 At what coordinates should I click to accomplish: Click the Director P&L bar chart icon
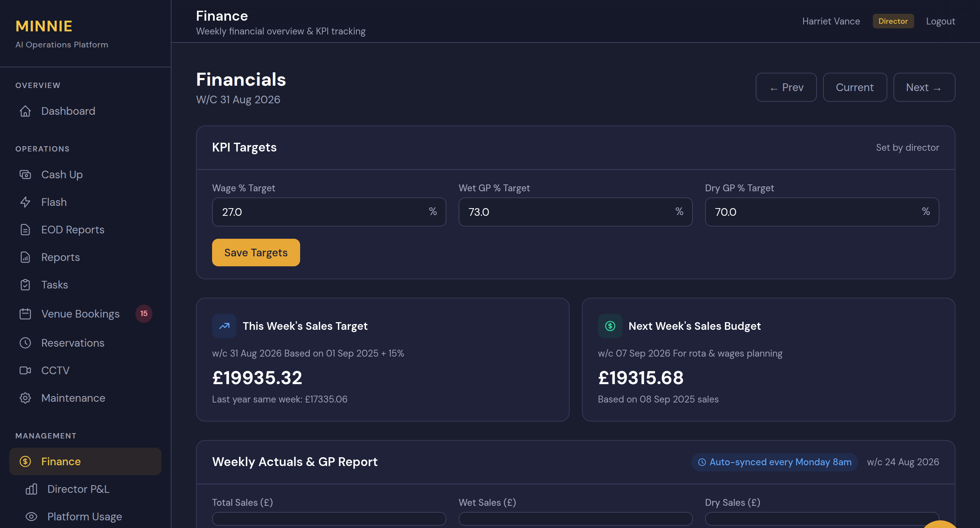coord(31,489)
